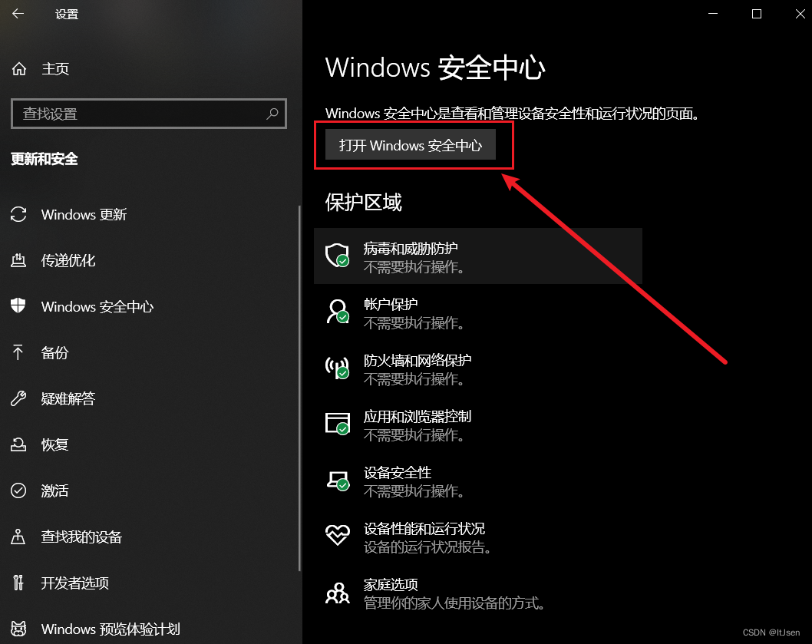Image resolution: width=812 pixels, height=644 pixels.
Task: Open the 激活 settings page
Action: tap(55, 490)
